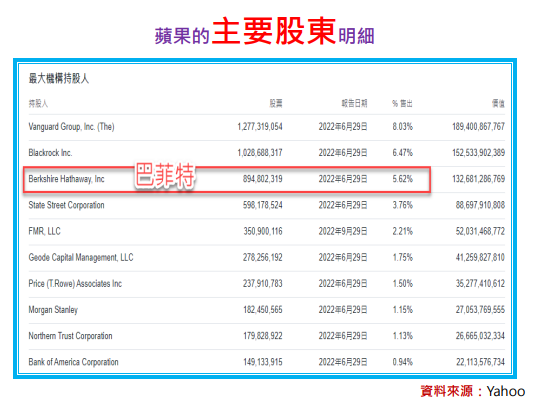
Task: Click value 152,533,902,389
Action: tap(479, 153)
